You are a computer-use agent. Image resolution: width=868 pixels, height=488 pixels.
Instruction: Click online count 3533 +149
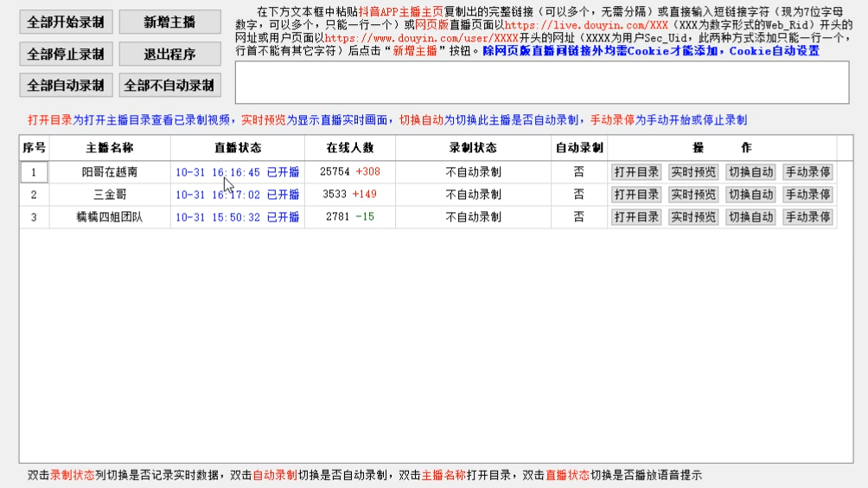click(350, 195)
